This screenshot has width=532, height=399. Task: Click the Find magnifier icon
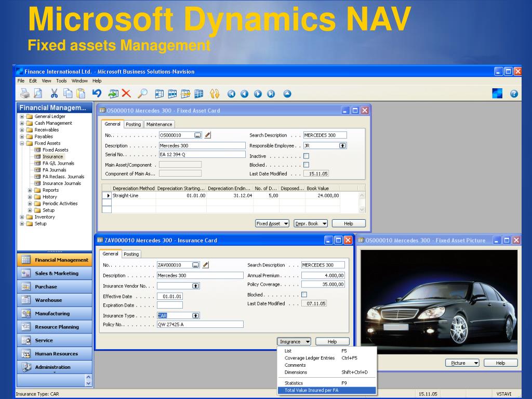(143, 94)
